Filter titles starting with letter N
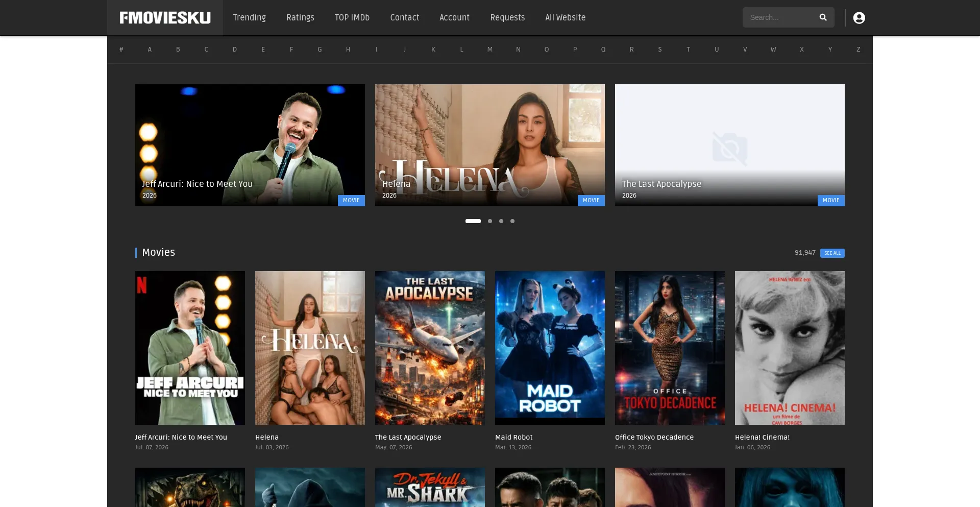Viewport: 980px width, 507px height. click(x=519, y=50)
